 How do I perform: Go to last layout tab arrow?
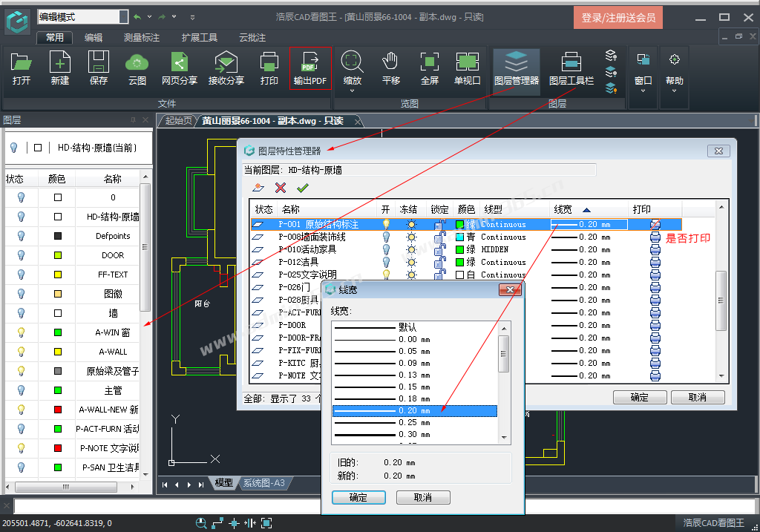point(201,485)
